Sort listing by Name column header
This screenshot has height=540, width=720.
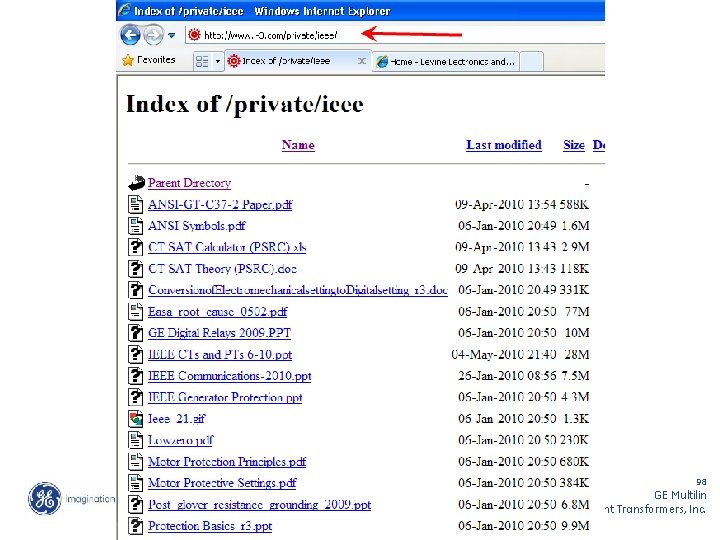click(x=298, y=145)
